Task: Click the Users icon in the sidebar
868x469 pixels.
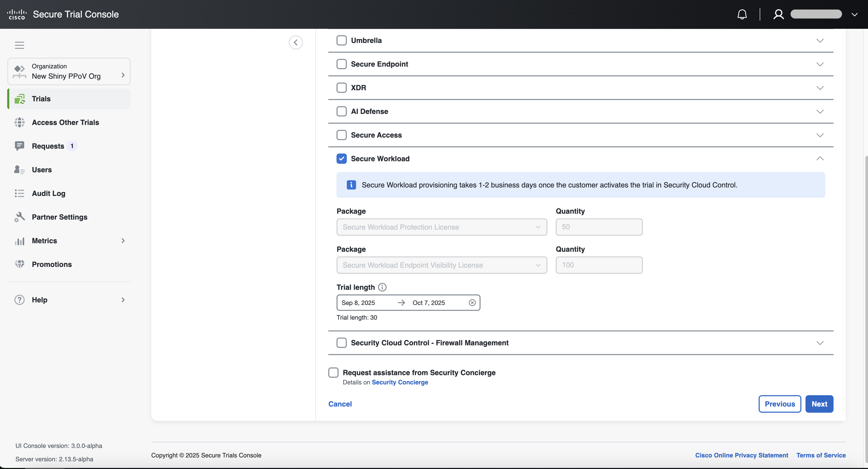Action: pyautogui.click(x=20, y=170)
